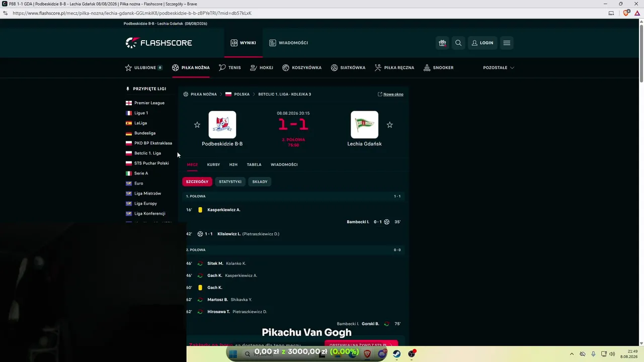Image resolution: width=644 pixels, height=362 pixels.
Task: Click goal scorer Bambecki I. at 35'
Action: tap(358, 222)
